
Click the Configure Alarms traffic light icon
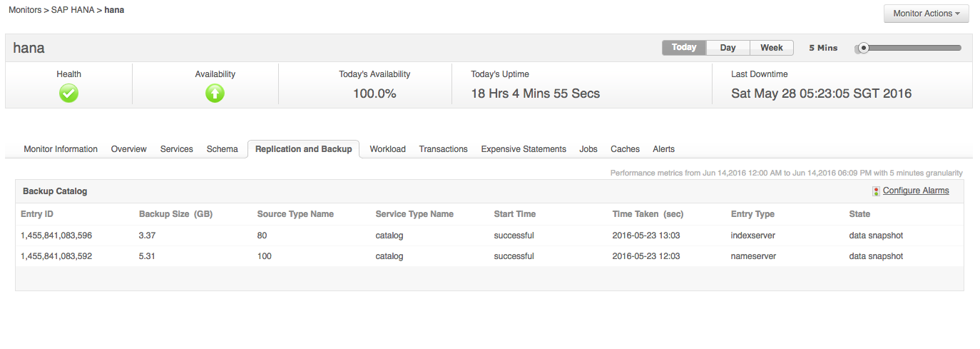tap(876, 191)
